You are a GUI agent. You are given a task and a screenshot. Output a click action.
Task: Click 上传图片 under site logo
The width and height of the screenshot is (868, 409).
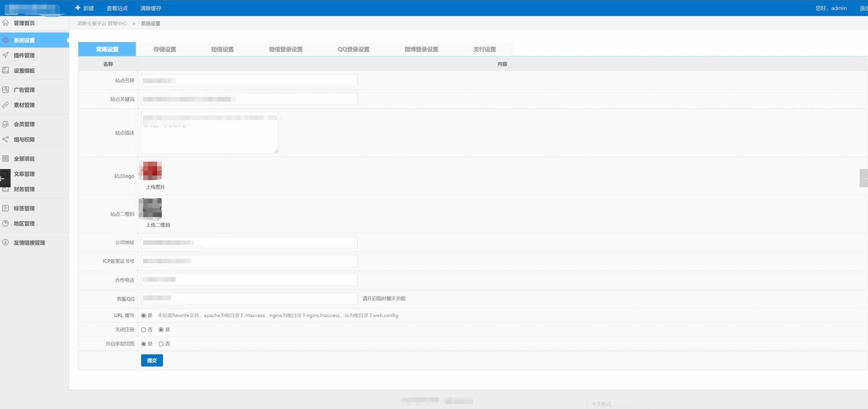pyautogui.click(x=155, y=187)
